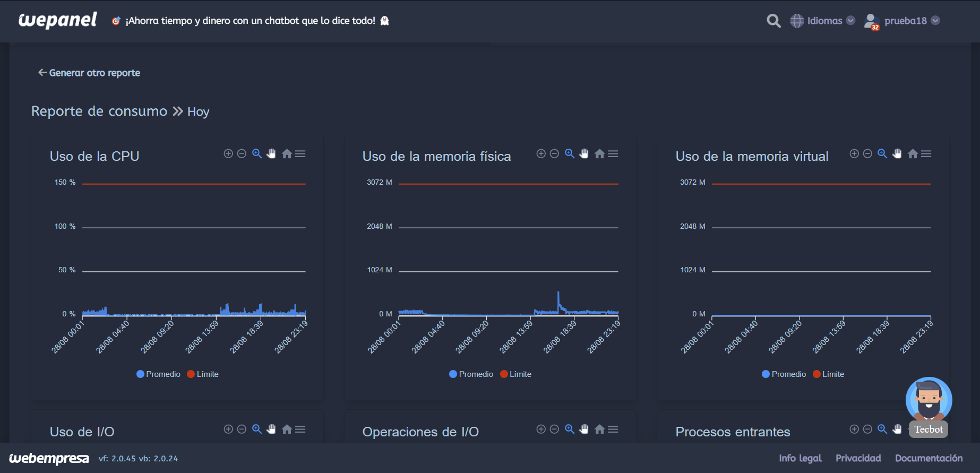Activate selection zoom magnifier on memoria física chart
This screenshot has height=473, width=980.
point(569,154)
